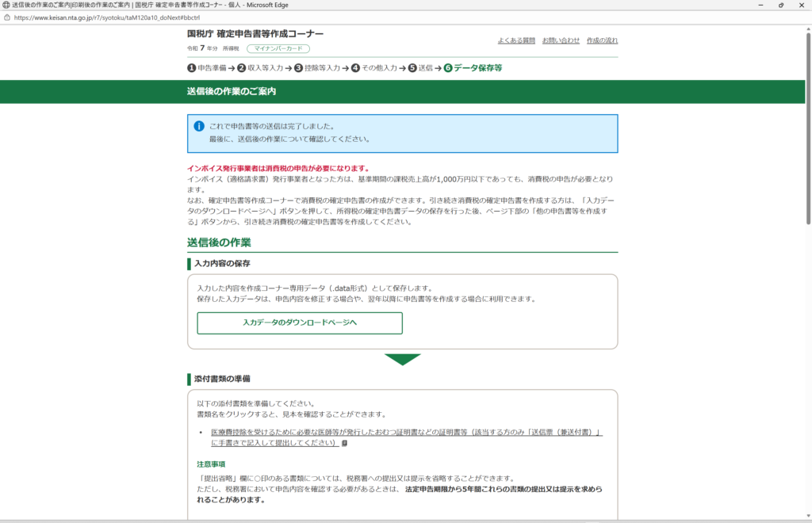Open よくある質問 link
The width and height of the screenshot is (812, 523).
516,40
